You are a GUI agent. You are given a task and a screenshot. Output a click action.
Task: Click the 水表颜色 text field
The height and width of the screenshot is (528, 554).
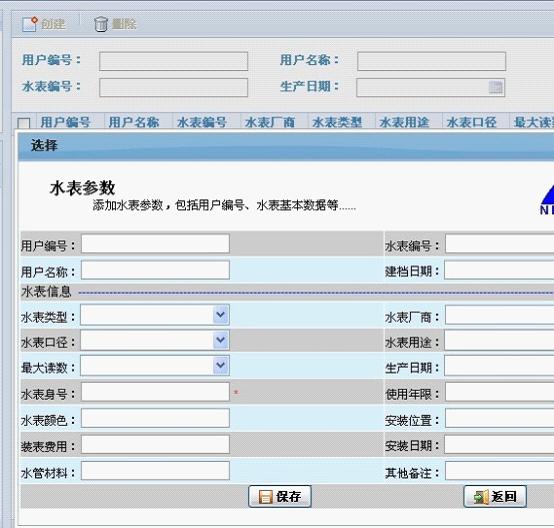(x=155, y=418)
